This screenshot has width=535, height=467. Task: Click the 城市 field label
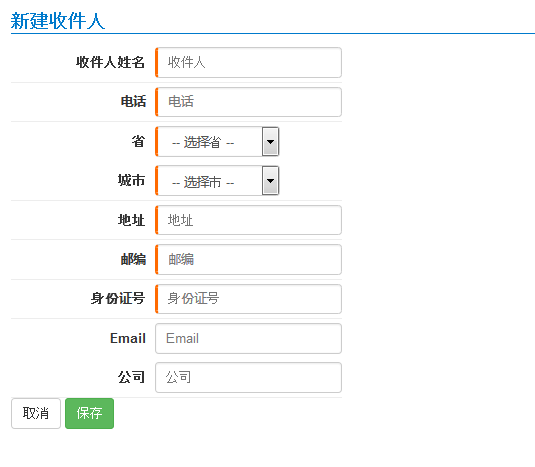pos(132,180)
